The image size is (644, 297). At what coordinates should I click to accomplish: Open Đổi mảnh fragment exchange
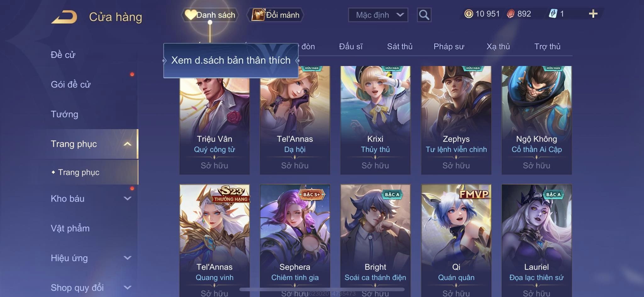pyautogui.click(x=275, y=15)
